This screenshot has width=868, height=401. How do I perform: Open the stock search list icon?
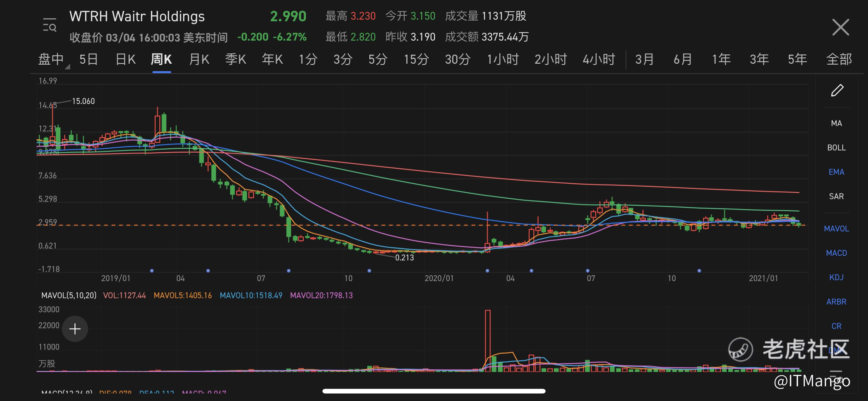point(50,25)
